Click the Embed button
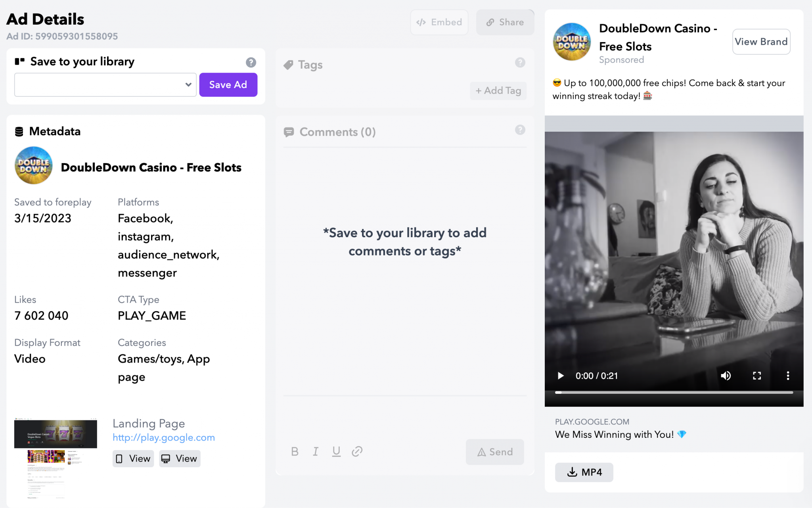 click(x=439, y=22)
